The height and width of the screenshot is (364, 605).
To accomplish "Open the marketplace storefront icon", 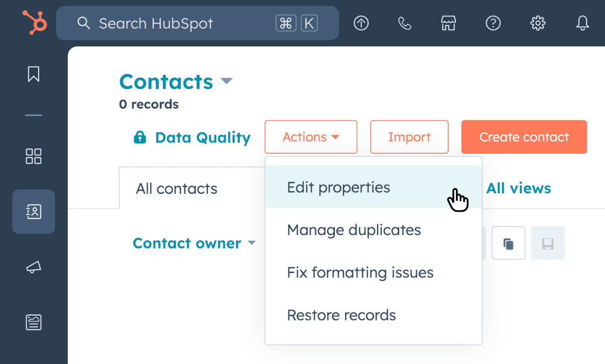I will (449, 23).
